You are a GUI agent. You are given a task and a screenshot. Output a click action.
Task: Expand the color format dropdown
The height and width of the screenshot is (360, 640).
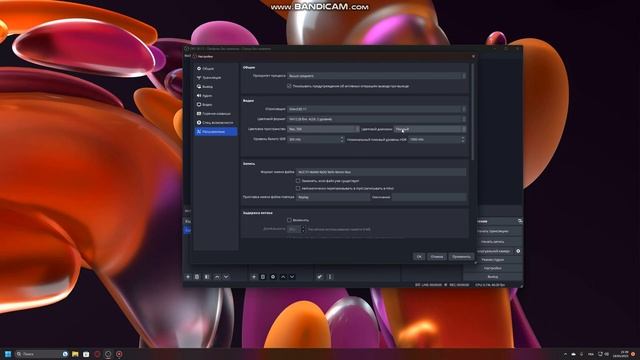tap(376, 119)
